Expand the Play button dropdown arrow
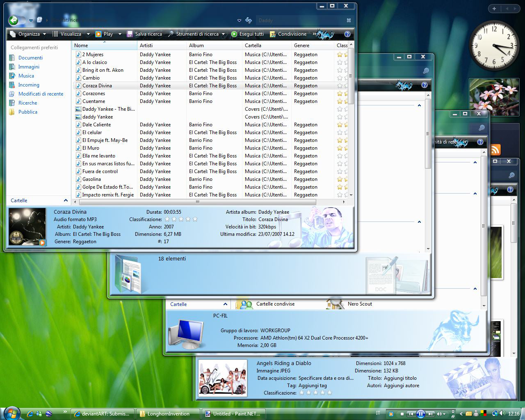Image resolution: width=525 pixels, height=420 pixels. tap(120, 34)
